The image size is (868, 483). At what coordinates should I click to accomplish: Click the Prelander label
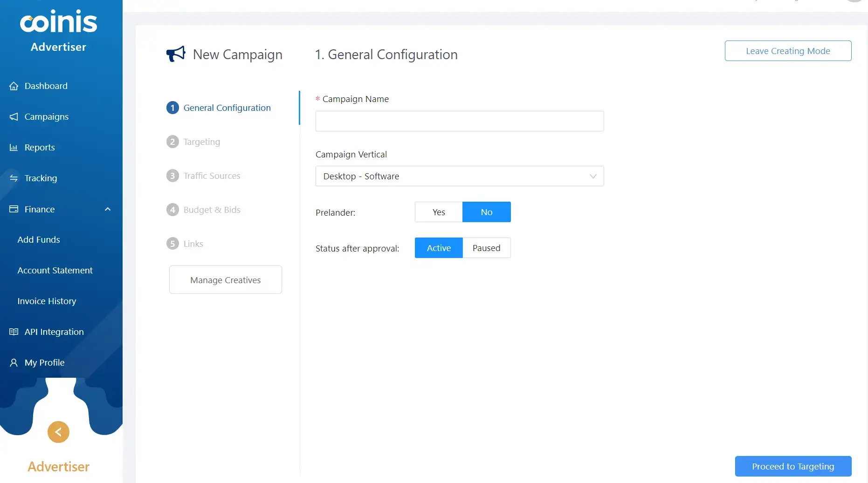(335, 212)
